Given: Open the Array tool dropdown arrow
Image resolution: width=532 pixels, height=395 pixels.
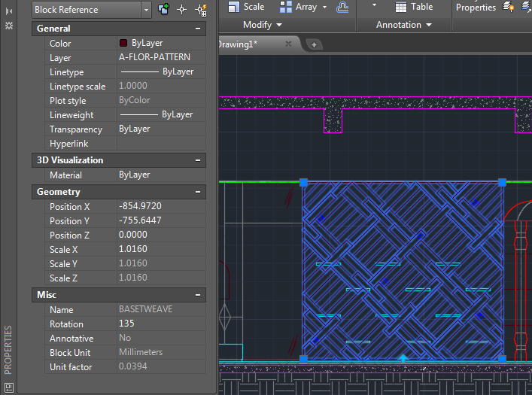Looking at the screenshot, I should (325, 7).
